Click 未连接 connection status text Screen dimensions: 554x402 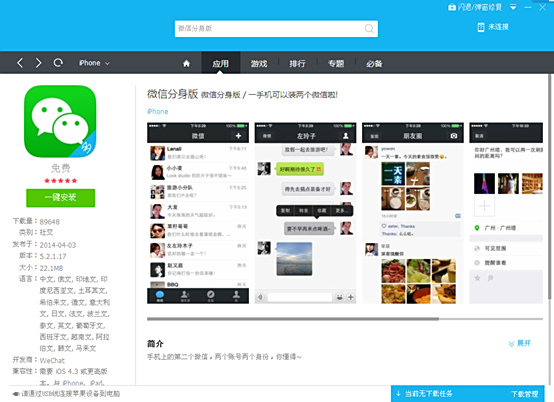click(498, 27)
